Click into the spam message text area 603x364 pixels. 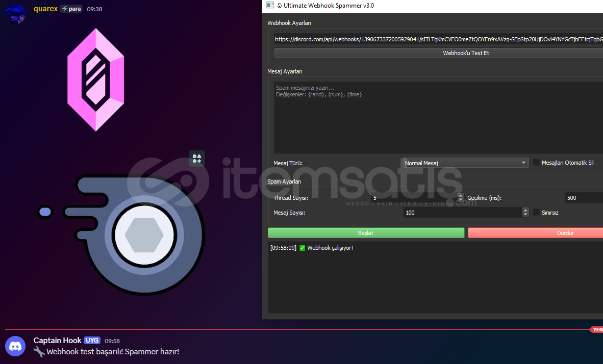(x=438, y=118)
